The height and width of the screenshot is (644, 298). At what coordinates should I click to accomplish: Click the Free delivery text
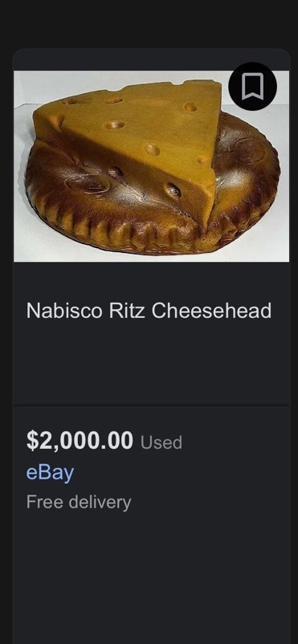tap(79, 503)
